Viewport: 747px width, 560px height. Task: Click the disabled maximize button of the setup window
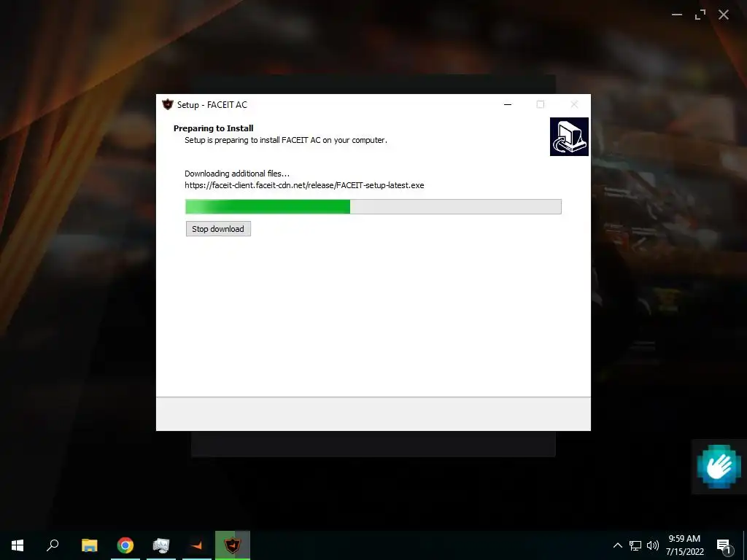pos(541,104)
